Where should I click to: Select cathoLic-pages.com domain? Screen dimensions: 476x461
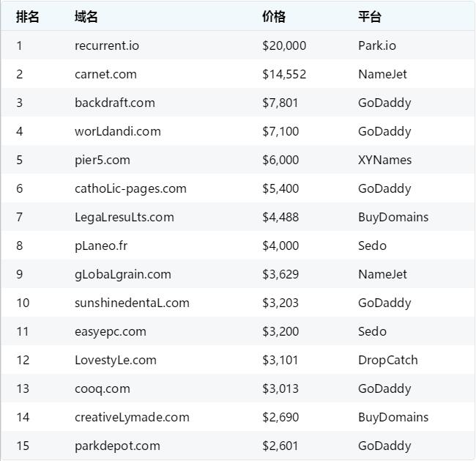(x=130, y=188)
